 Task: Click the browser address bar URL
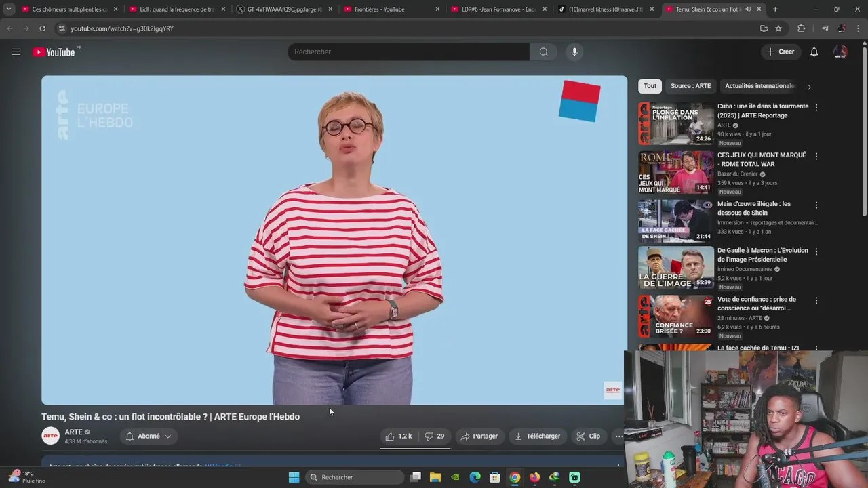click(x=122, y=28)
